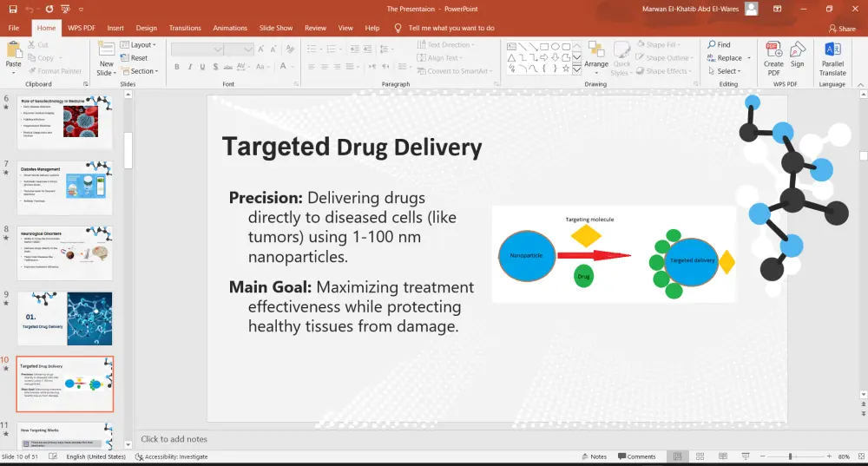This screenshot has width=868, height=466.
Task: Start slideshow from beginning quick access icon
Action: click(66, 9)
